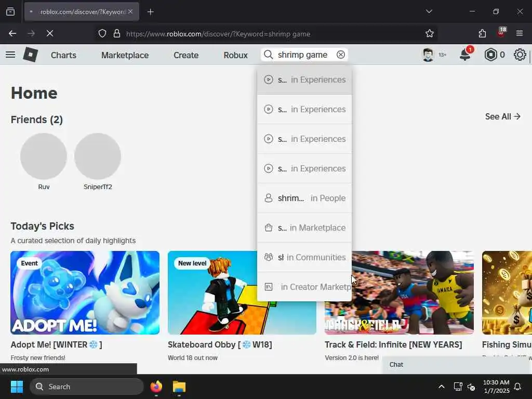Close the roblox.com discover tab
The width and height of the screenshot is (532, 399).
click(130, 11)
